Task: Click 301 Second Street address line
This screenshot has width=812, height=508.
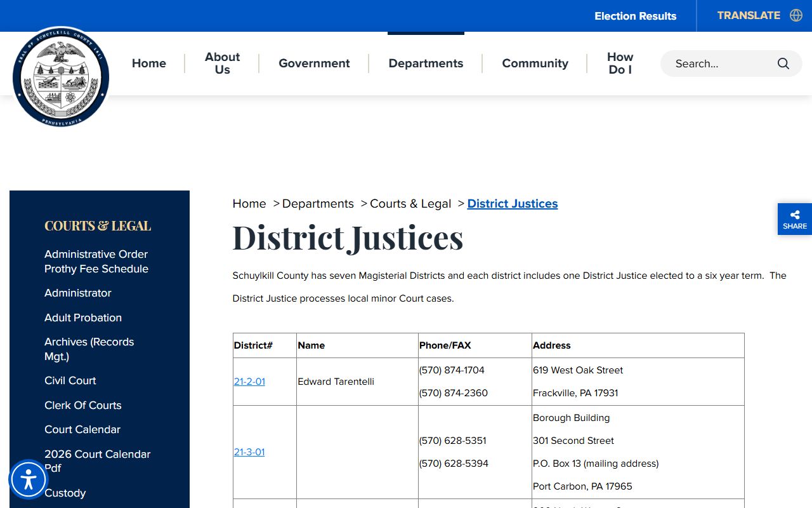Action: pos(573,441)
